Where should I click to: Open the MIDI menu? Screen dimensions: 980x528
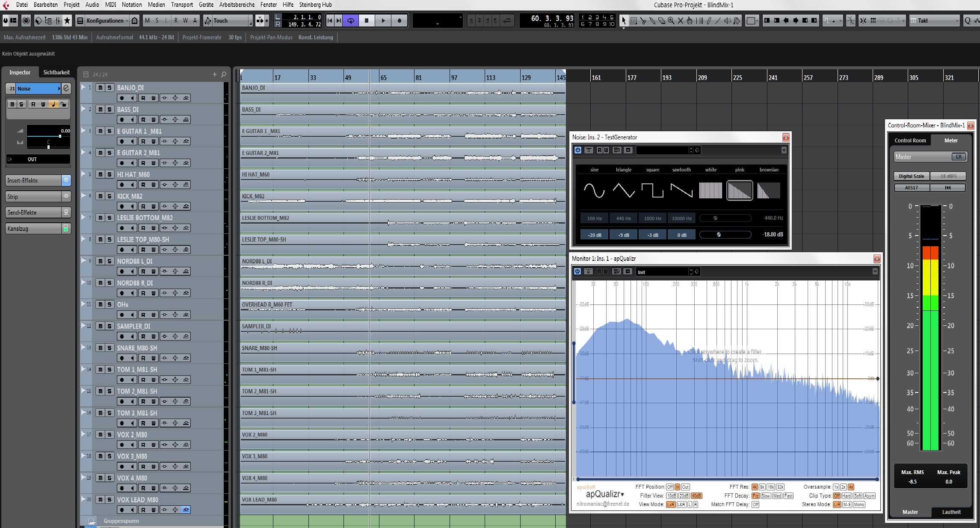110,5
